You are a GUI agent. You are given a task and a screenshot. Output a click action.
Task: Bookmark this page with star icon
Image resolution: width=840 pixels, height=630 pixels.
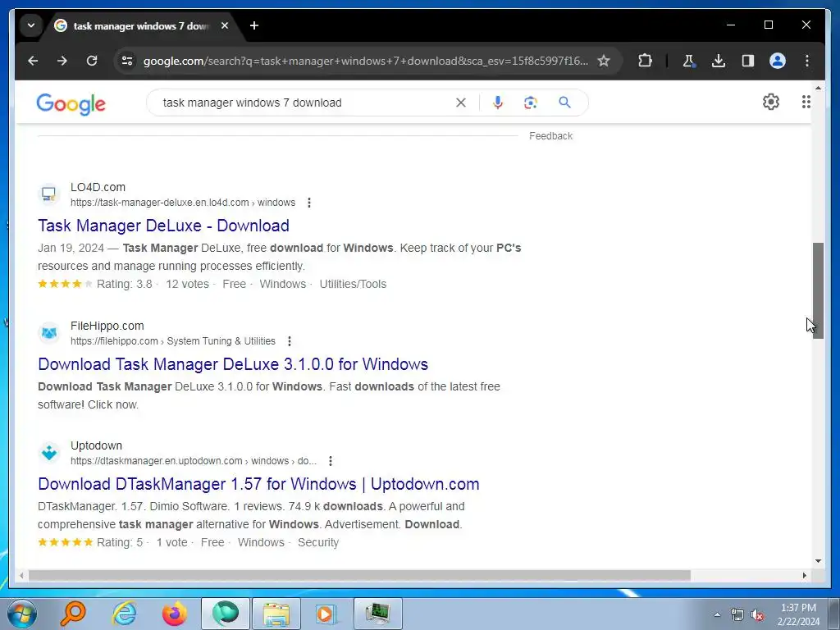point(604,61)
